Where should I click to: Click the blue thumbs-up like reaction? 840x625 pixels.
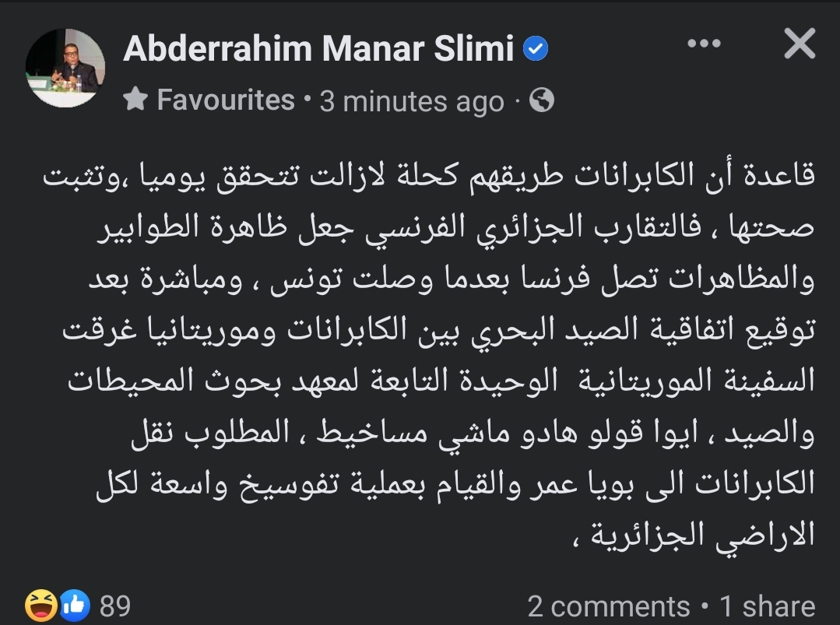pyautogui.click(x=76, y=605)
